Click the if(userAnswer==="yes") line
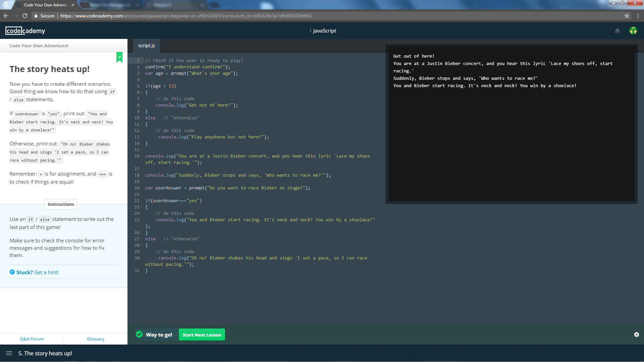 [x=173, y=201]
